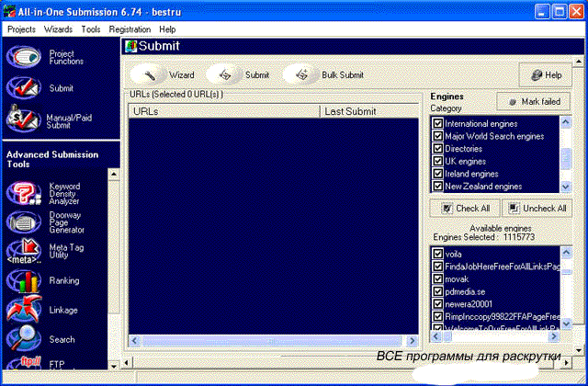The width and height of the screenshot is (588, 386).
Task: Click engines list horizontal scroll right arrow
Action: tap(554, 336)
